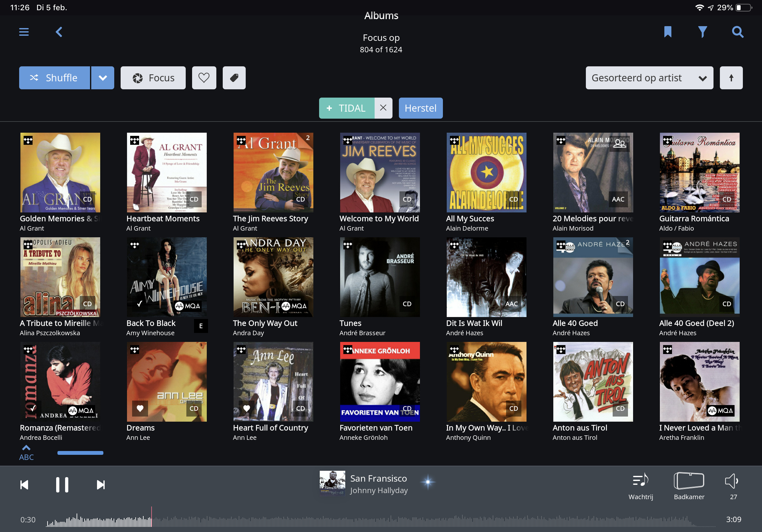
Task: Open The Only Way Out album
Action: pos(273,277)
